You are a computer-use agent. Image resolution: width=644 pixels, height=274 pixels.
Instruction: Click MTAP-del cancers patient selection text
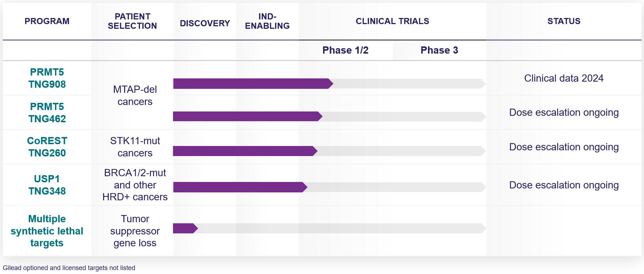tap(135, 96)
